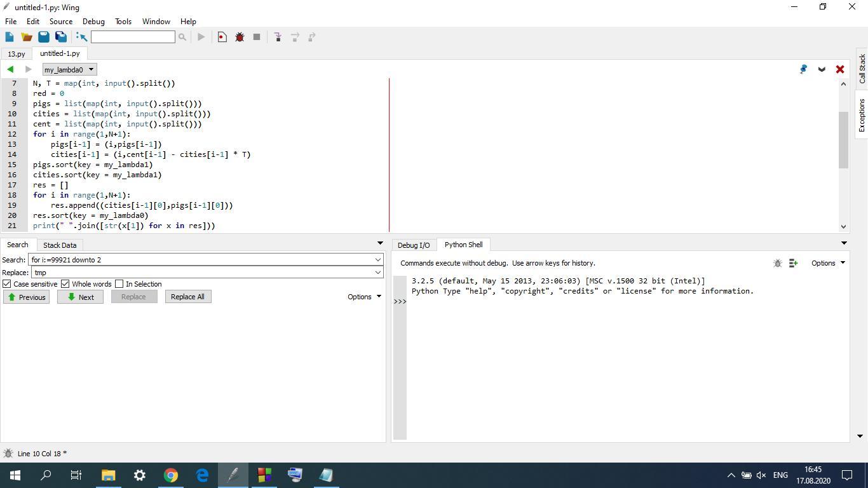Open the Edit menu
Viewport: 868px width, 488px height.
coord(33,21)
